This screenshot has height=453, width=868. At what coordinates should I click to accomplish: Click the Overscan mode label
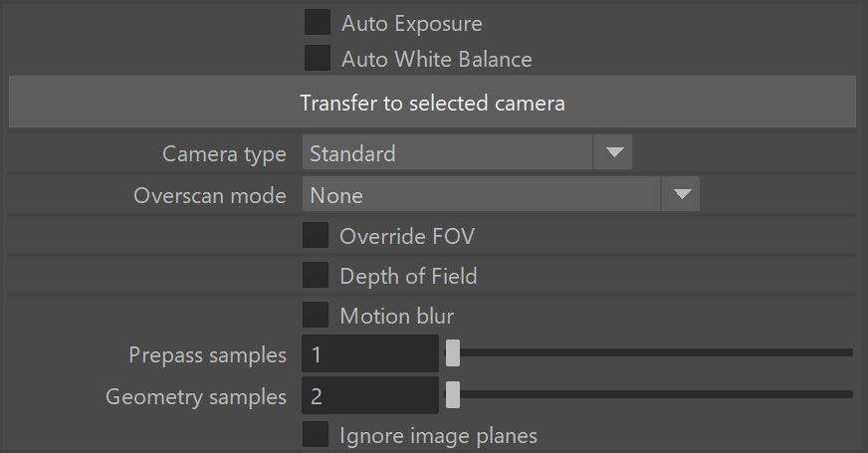pos(210,195)
